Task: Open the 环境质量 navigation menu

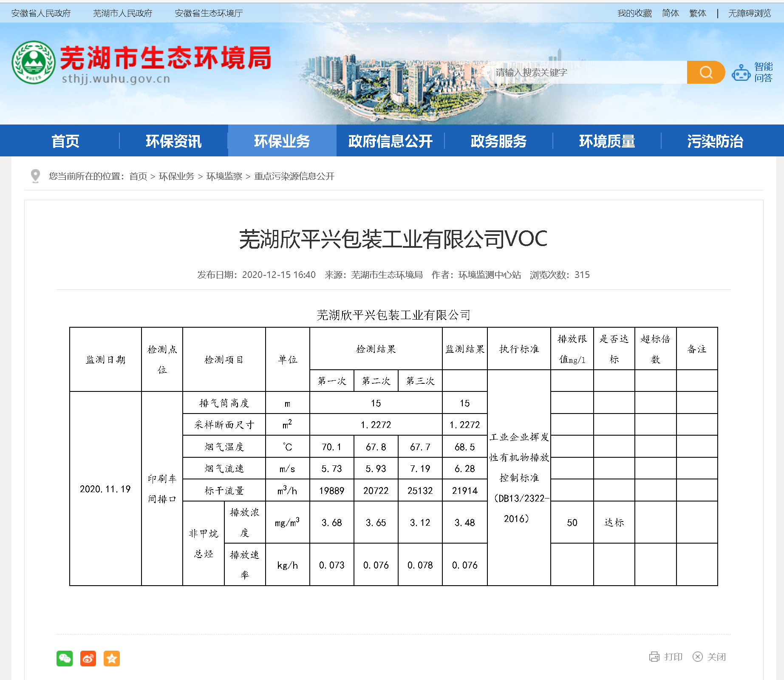Action: point(607,141)
